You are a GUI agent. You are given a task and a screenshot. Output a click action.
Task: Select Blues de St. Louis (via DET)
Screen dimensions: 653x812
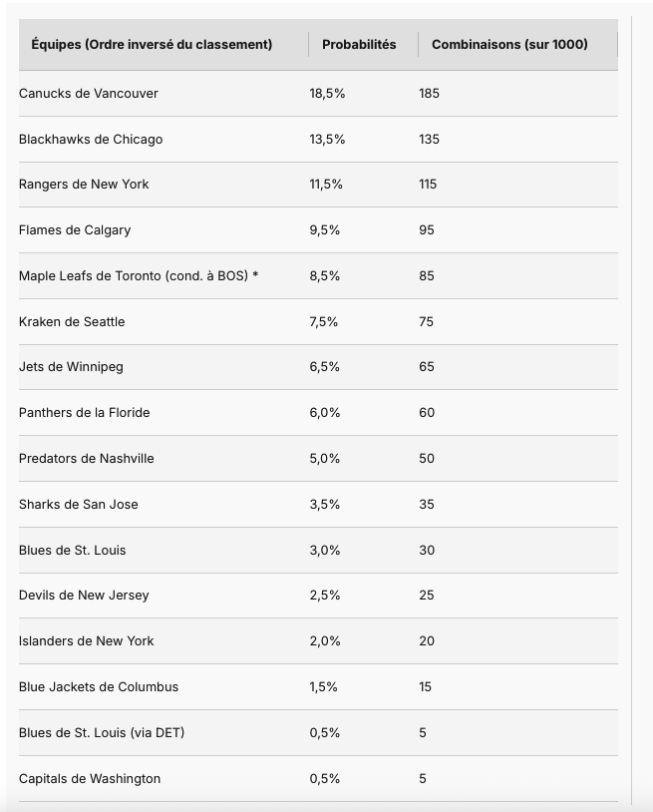(102, 732)
